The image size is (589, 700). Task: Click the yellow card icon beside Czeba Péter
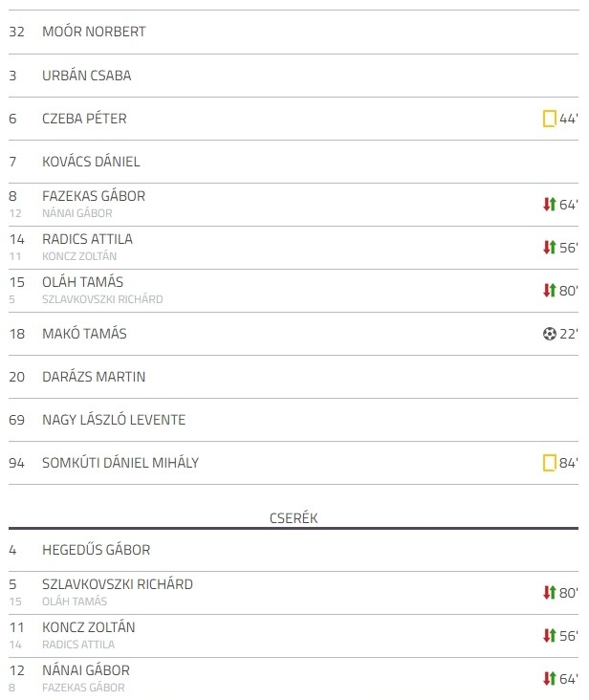click(x=549, y=119)
